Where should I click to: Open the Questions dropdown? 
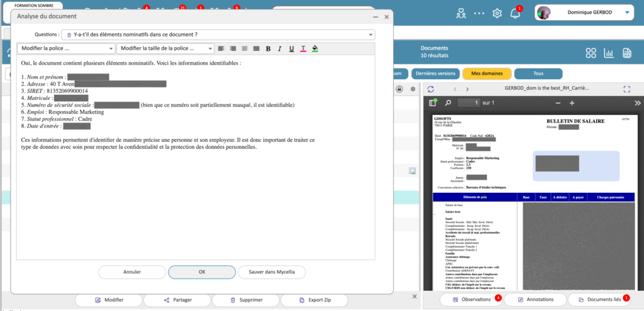(x=218, y=35)
